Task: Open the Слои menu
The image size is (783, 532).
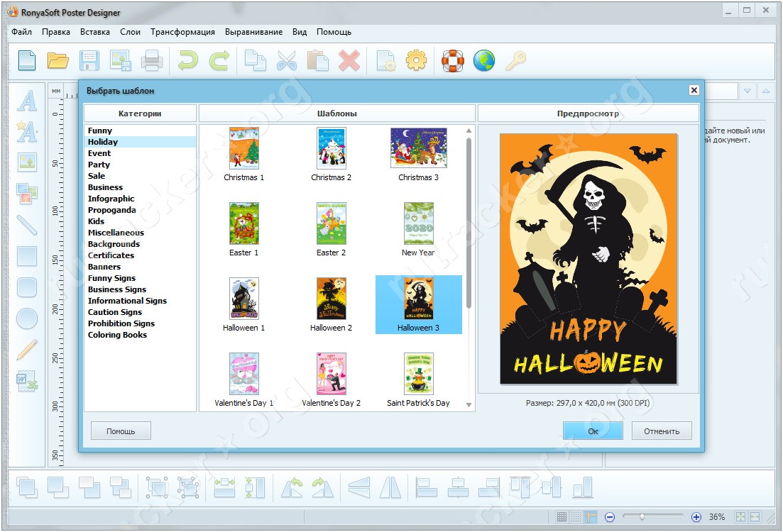Action: pos(131,32)
